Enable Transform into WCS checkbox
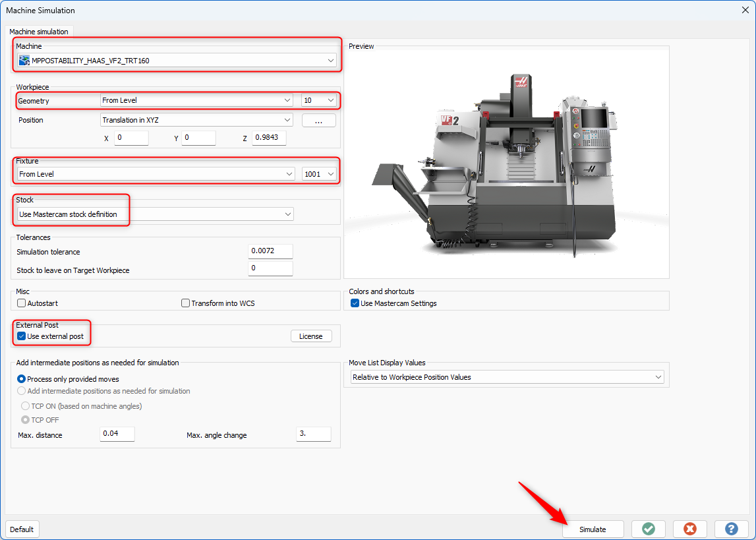 tap(185, 303)
